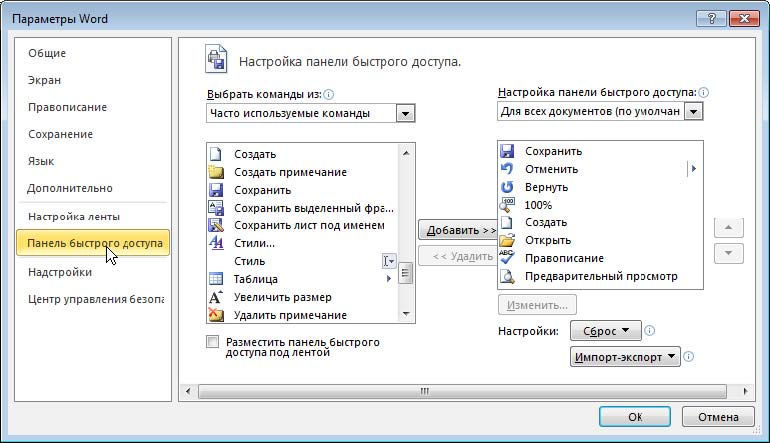770x443 pixels.
Task: Open the Импорт-экспорт dropdown button
Action: tap(625, 357)
